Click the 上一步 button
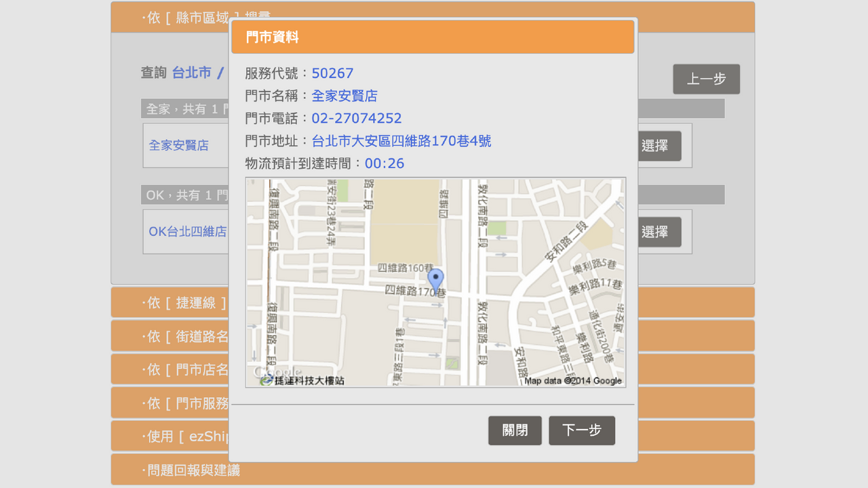Image resolution: width=868 pixels, height=488 pixels. pyautogui.click(x=706, y=79)
